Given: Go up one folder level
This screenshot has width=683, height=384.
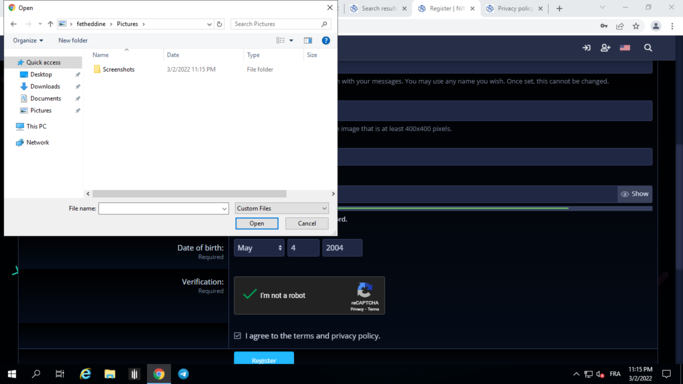Looking at the screenshot, I should 50,24.
